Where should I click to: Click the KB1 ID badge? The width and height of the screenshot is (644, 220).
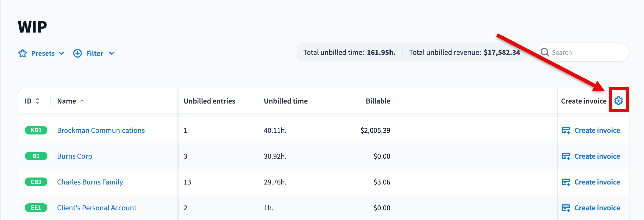click(x=36, y=130)
